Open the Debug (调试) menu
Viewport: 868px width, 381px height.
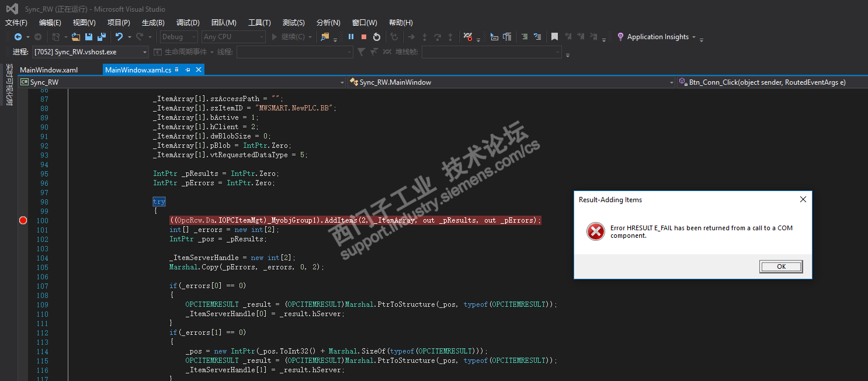tap(188, 23)
